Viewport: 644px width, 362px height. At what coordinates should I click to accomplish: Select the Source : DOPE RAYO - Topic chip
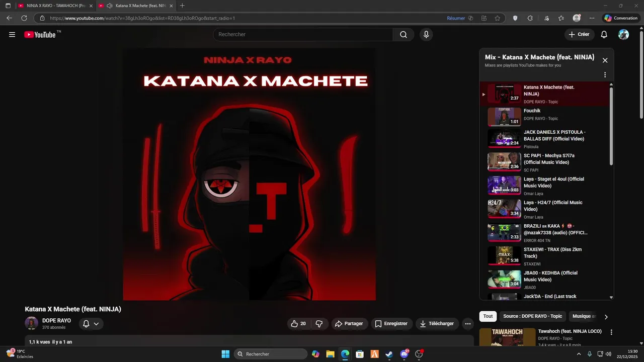coord(533,316)
